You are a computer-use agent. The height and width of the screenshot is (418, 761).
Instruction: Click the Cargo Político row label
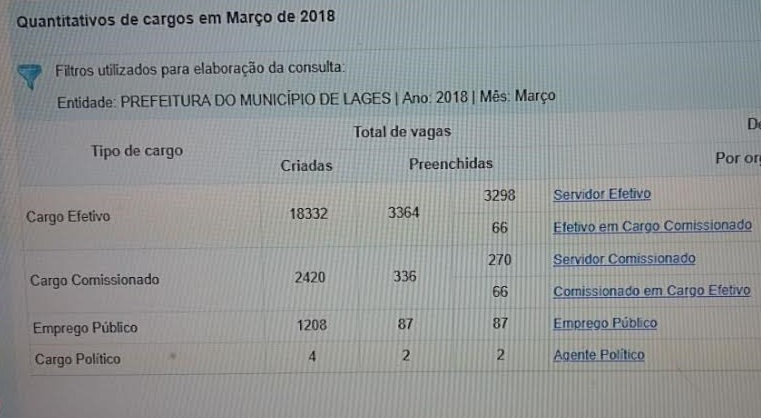pos(77,358)
